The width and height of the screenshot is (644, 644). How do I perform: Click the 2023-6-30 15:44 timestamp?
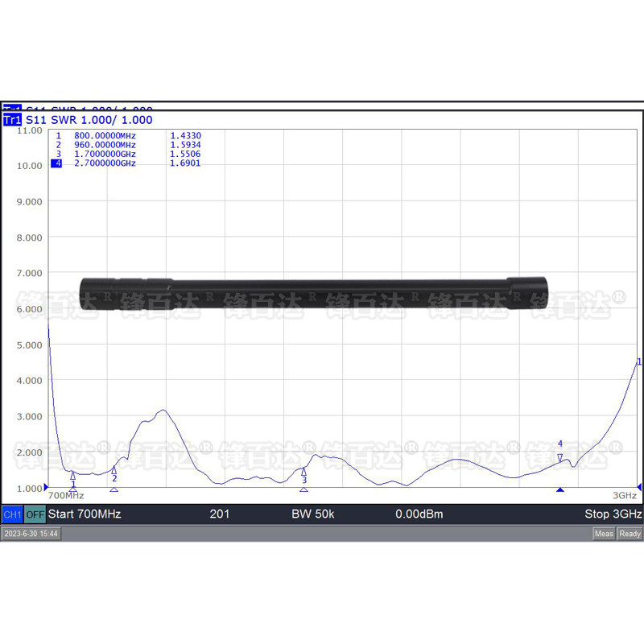31,534
